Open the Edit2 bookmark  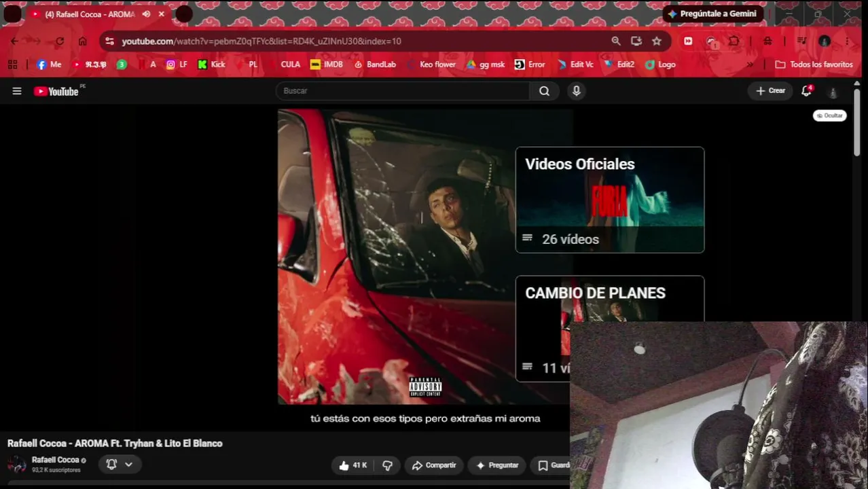[619, 65]
